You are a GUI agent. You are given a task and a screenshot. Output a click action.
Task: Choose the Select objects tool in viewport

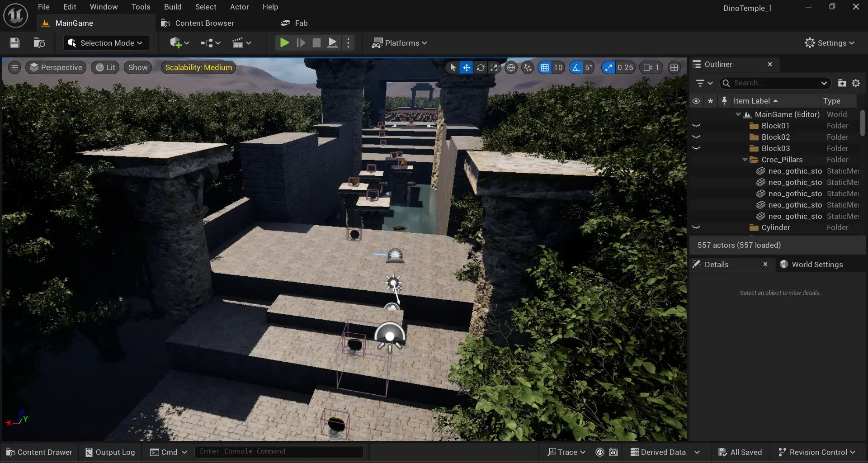pyautogui.click(x=453, y=67)
